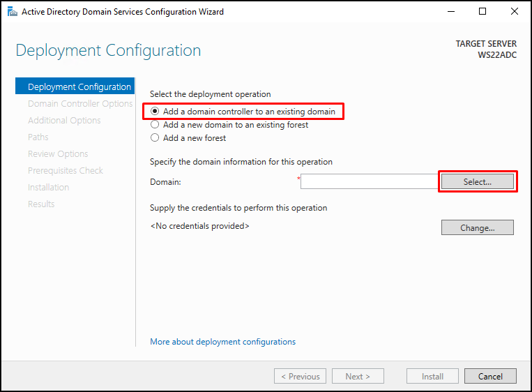The image size is (532, 392).
Task: Choose 'Add a new domain to an existing forest'
Action: tap(229, 125)
